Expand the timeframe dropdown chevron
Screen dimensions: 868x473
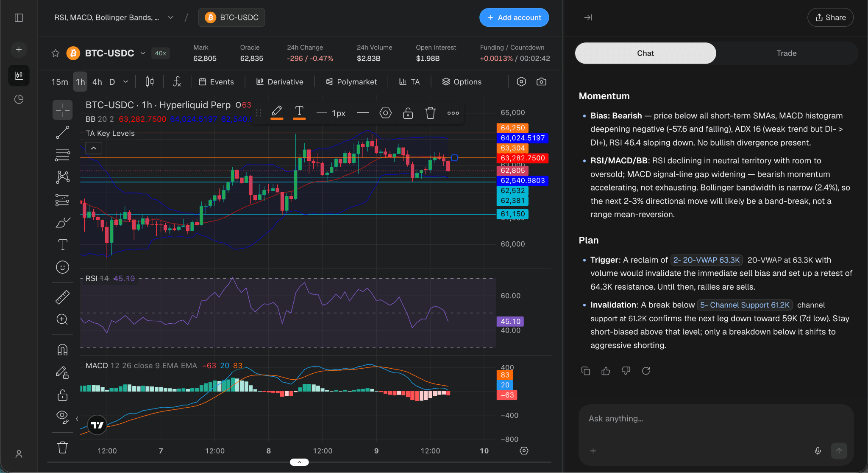tap(126, 81)
